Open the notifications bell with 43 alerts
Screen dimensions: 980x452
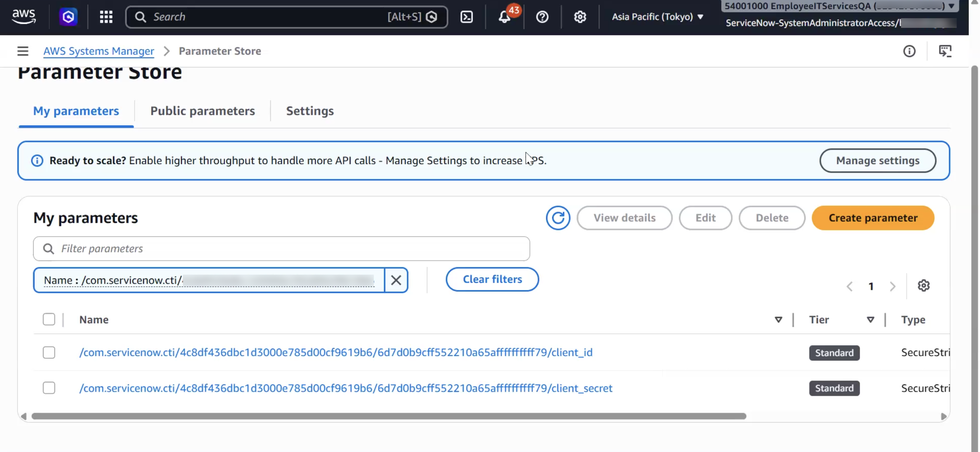505,17
